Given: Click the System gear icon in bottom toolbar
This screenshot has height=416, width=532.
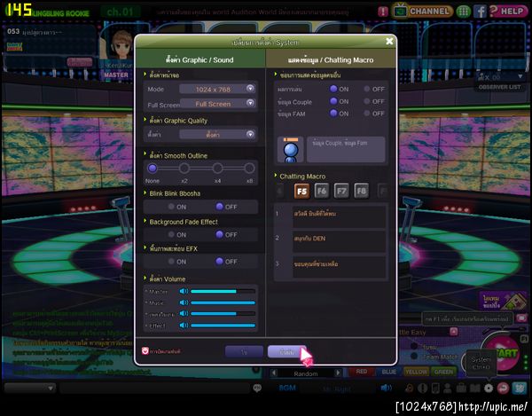Looking at the screenshot, I should click(x=489, y=388).
